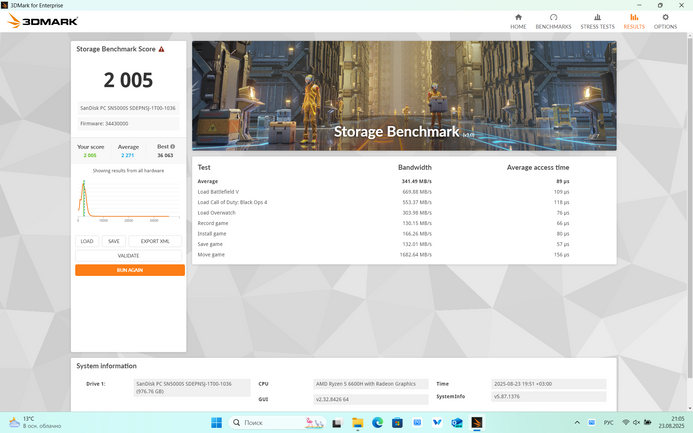Go to the Home tab
Screen dimensions: 693x433
(518, 21)
